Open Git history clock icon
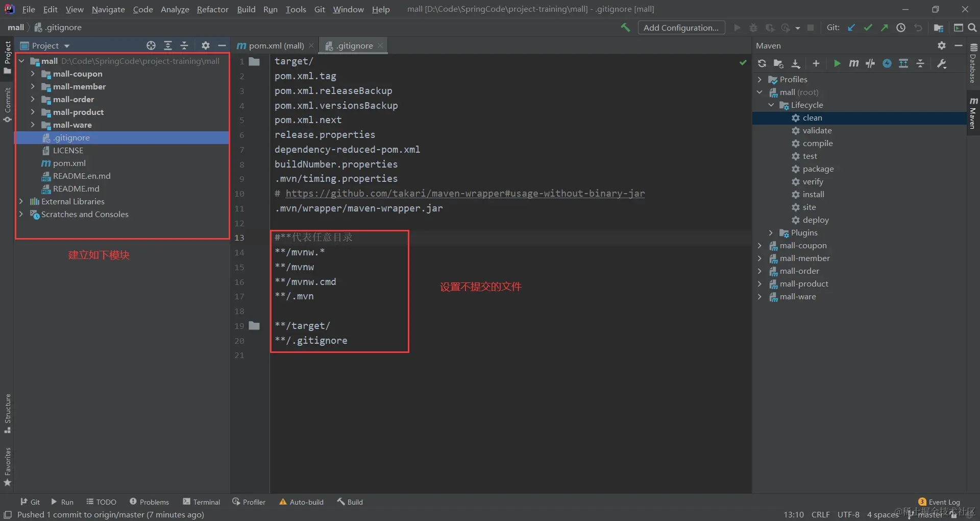Screen dimensions: 980x521 click(x=901, y=28)
